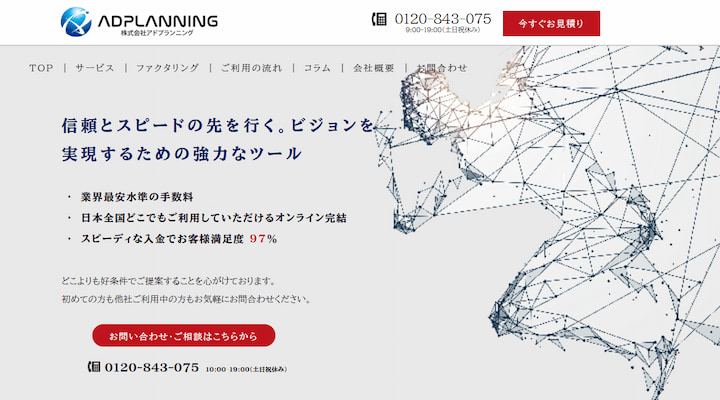Click the free-dial phone icon in header
Viewport: 720px width, 400px height.
click(379, 18)
